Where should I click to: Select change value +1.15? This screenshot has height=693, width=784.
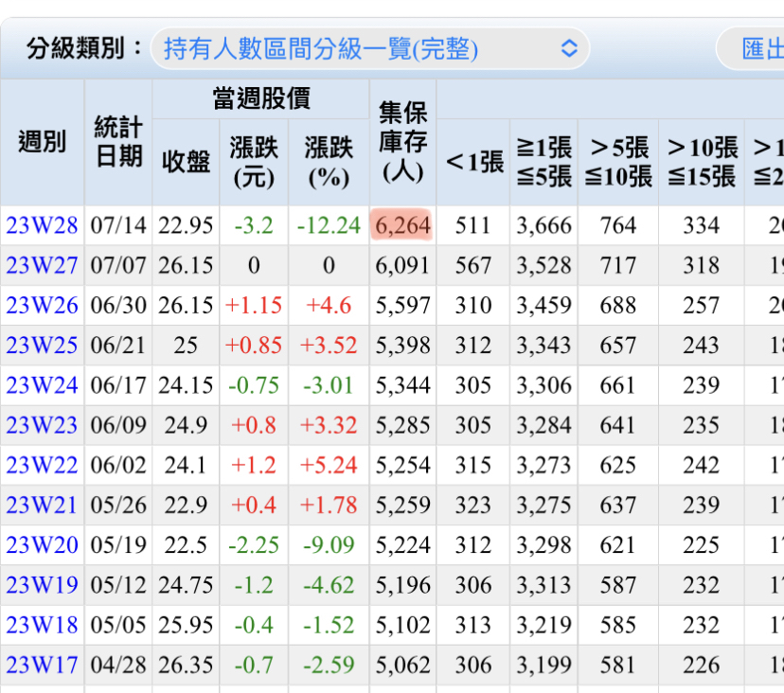254,306
